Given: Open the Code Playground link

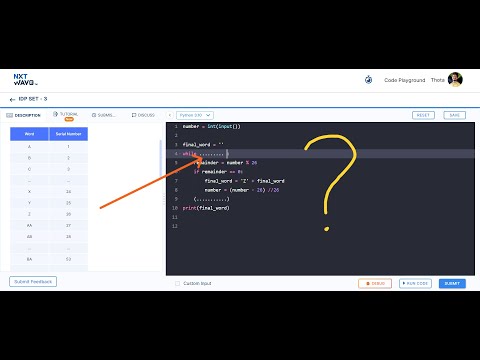Looking at the screenshot, I should tap(404, 80).
